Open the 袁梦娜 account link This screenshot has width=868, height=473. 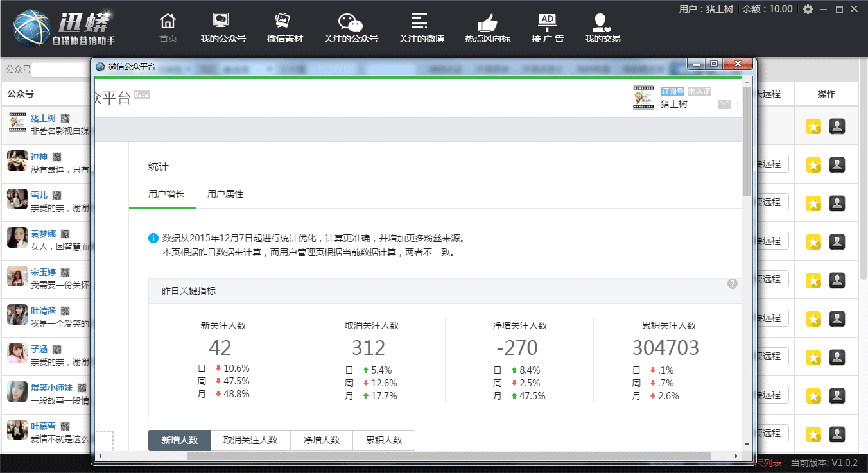click(43, 234)
